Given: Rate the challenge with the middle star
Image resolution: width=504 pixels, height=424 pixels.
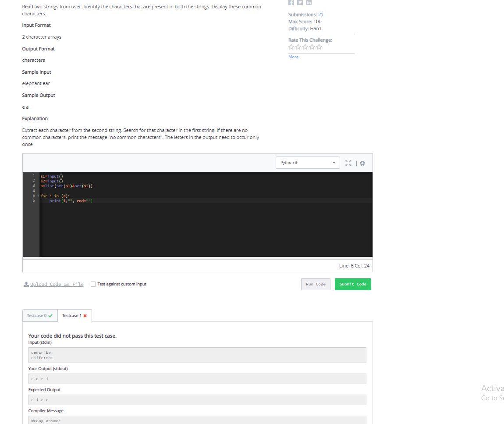Looking at the screenshot, I should point(305,47).
